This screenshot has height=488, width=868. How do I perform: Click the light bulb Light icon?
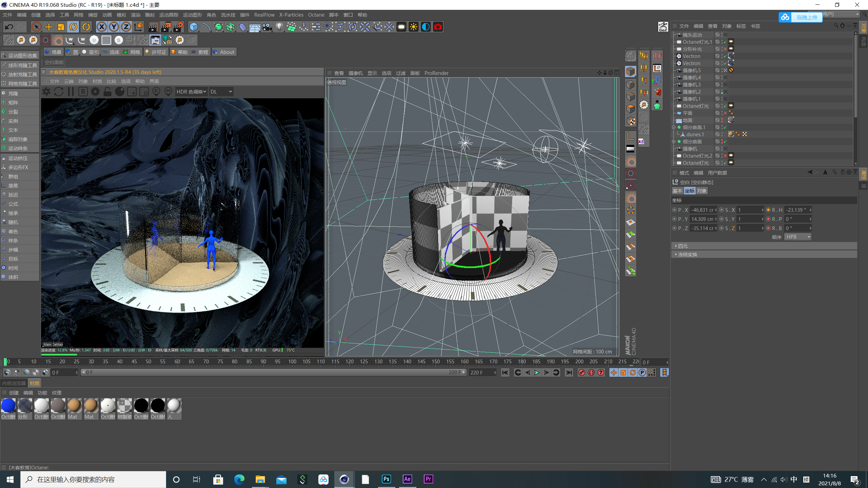coord(279,27)
